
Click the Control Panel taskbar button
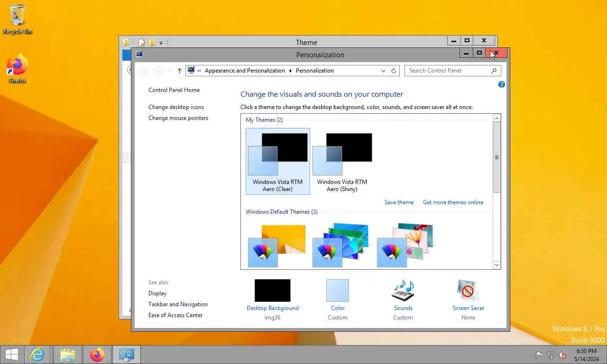coord(127,355)
